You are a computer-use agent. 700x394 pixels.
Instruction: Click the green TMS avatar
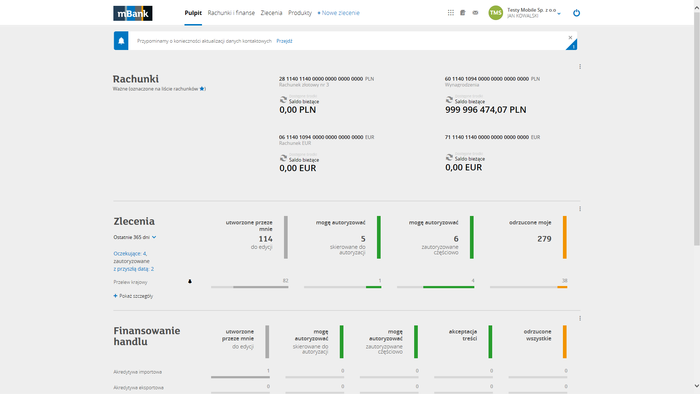point(496,13)
